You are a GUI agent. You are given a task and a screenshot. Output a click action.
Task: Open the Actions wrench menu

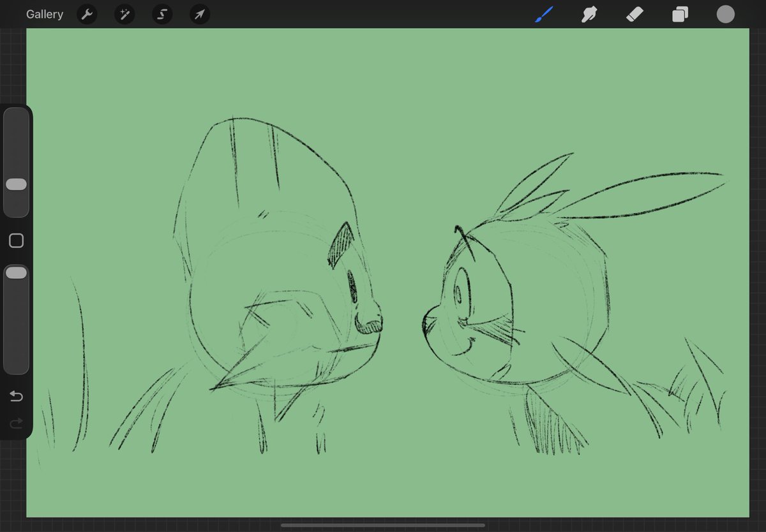[87, 15]
